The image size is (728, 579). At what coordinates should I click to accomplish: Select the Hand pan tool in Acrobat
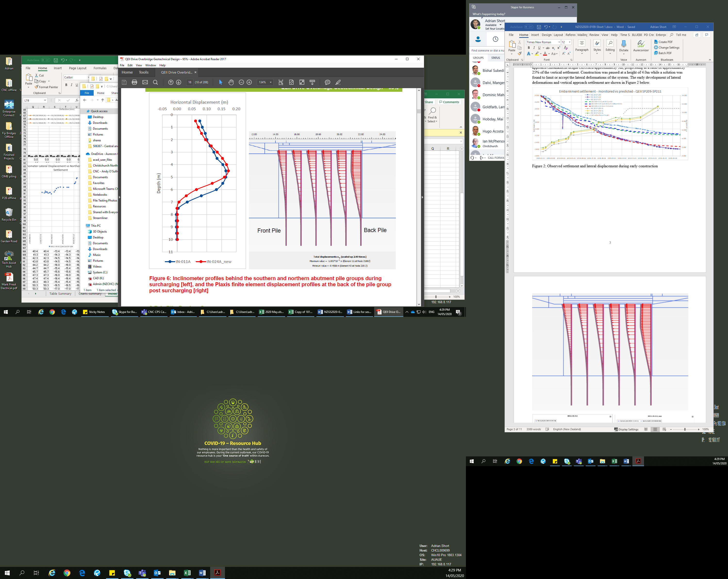[x=231, y=82]
